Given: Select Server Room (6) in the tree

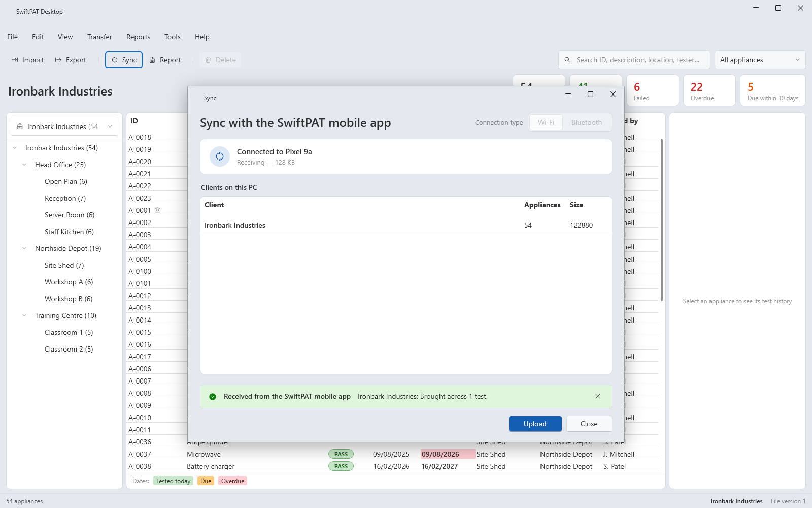Looking at the screenshot, I should 70,215.
